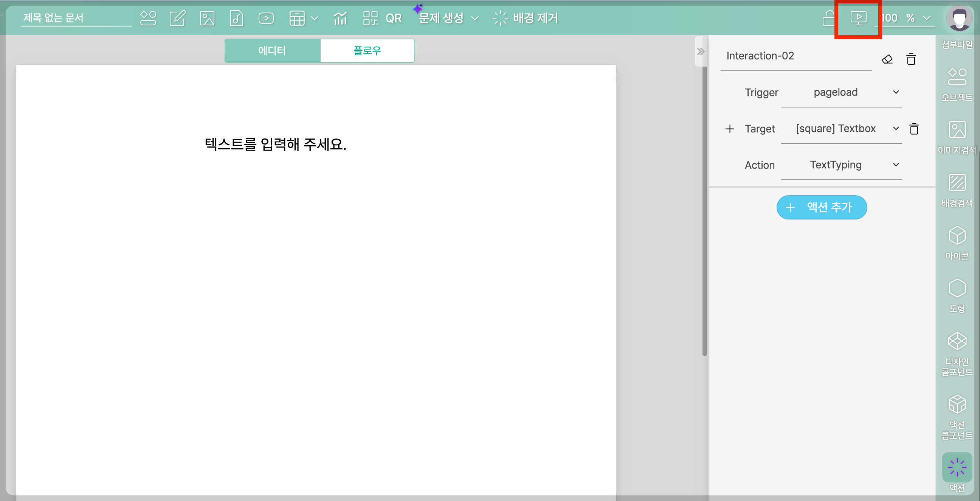The image size is (980, 501).
Task: Delete Interaction-02 using the top trash icon
Action: [911, 59]
